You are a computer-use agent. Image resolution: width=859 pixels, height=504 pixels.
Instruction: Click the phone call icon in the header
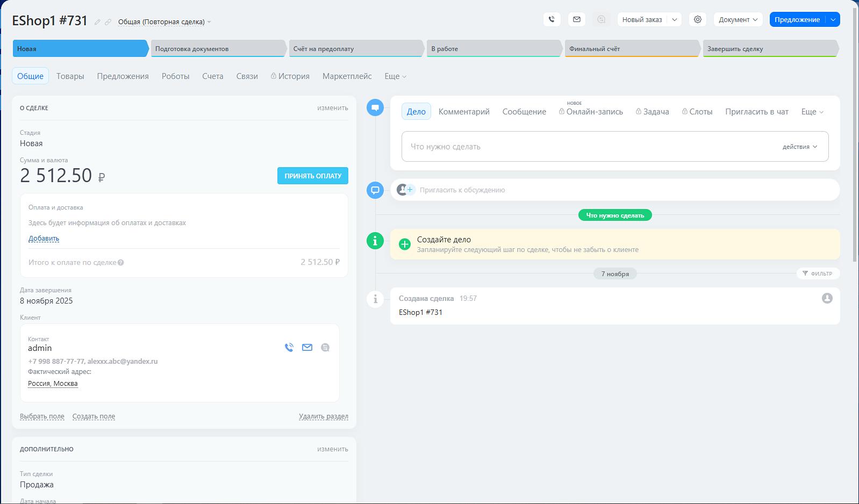coord(552,19)
